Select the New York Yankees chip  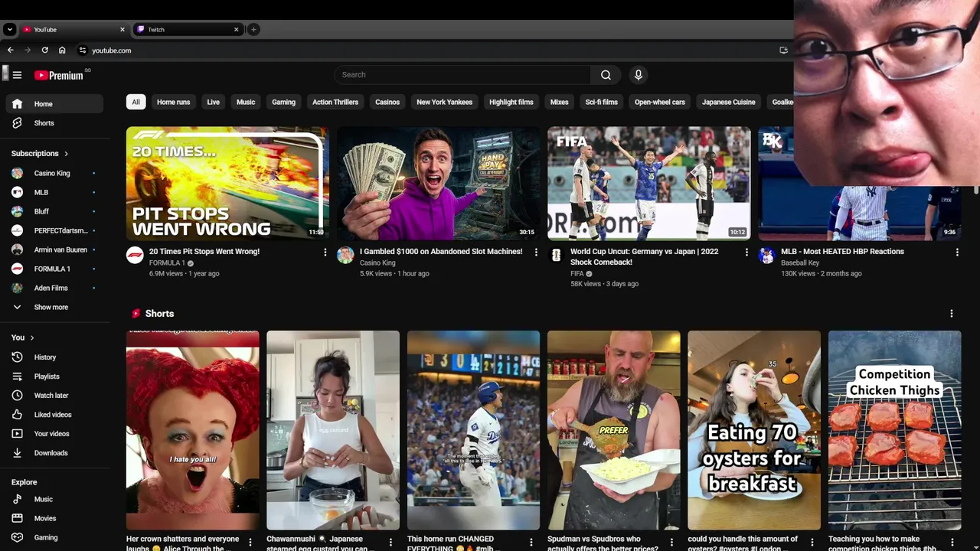(444, 102)
